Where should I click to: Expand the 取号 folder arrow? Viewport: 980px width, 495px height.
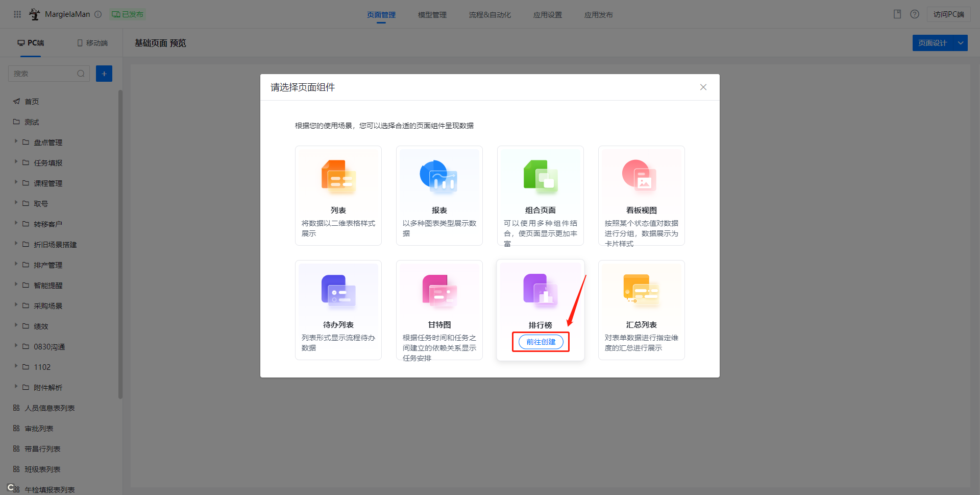click(16, 203)
